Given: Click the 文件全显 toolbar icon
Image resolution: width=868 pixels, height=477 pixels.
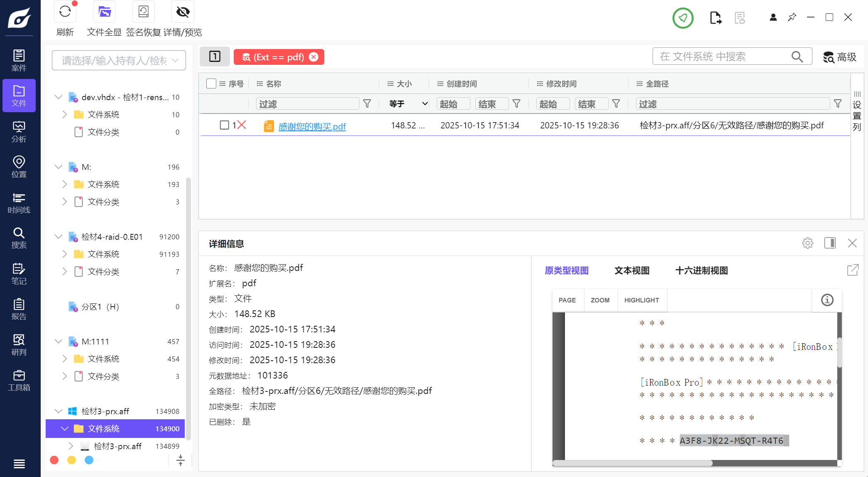Looking at the screenshot, I should (x=104, y=12).
